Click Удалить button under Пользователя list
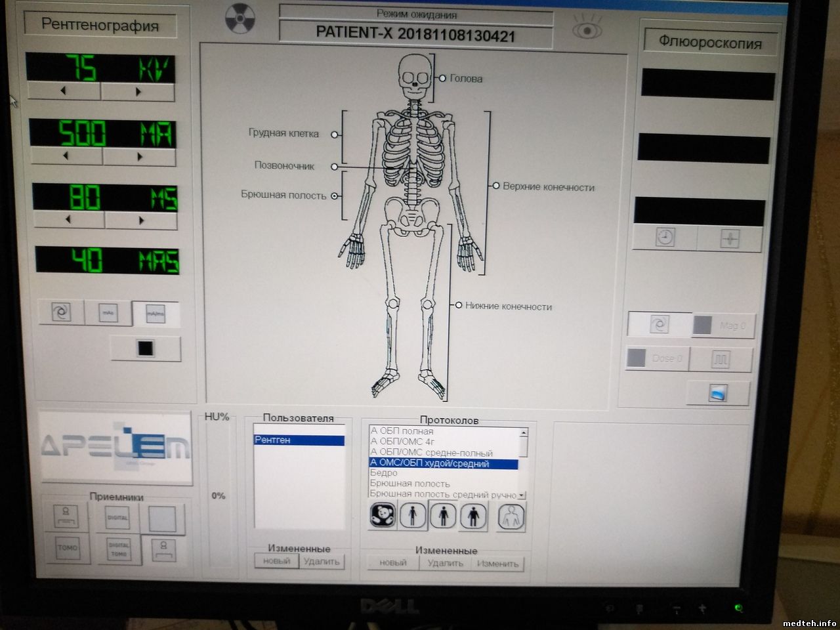 click(x=322, y=561)
